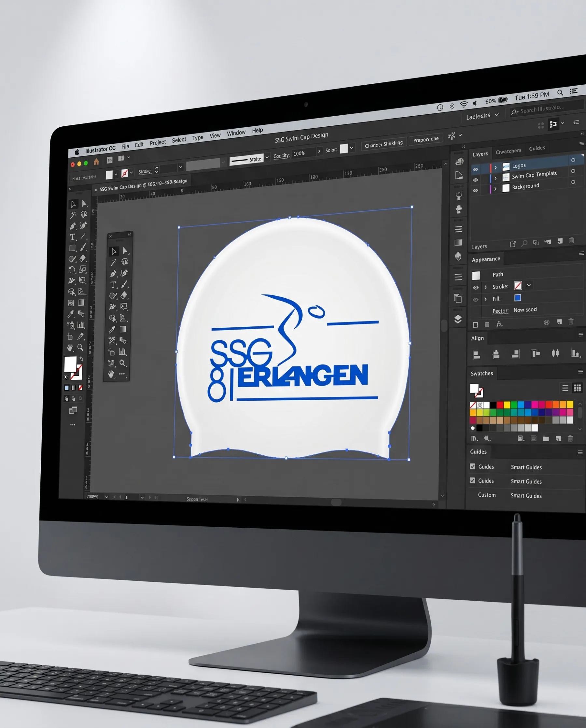Target the Swim Cap Template layer circle

(573, 171)
